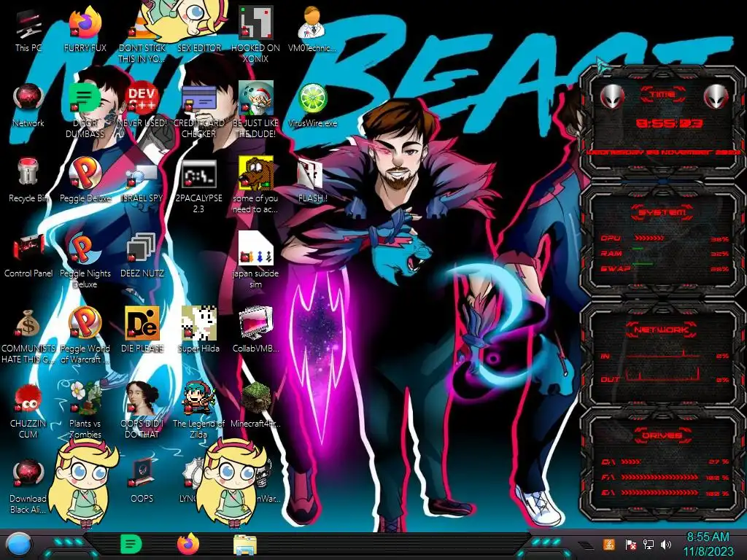The image size is (747, 560).
Task: Open the dog icon labeled some of you need to ac...
Action: 255,184
